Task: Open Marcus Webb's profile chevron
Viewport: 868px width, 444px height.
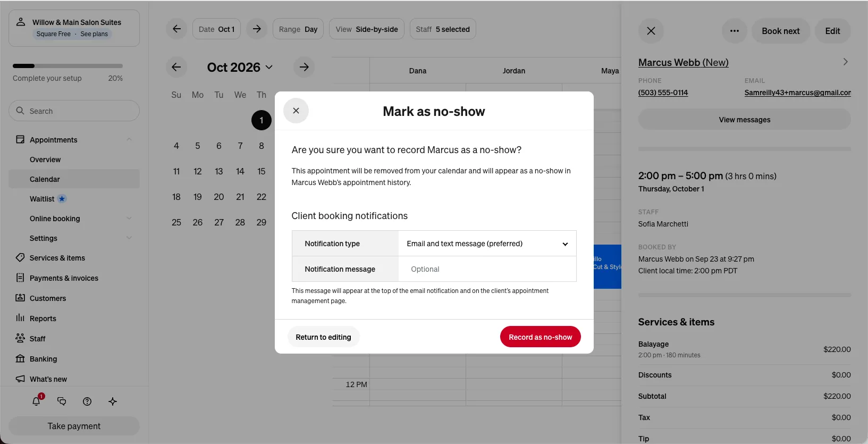Action: click(x=845, y=62)
